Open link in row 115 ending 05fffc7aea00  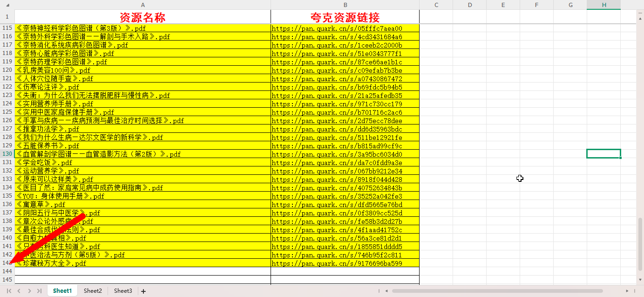pos(337,28)
